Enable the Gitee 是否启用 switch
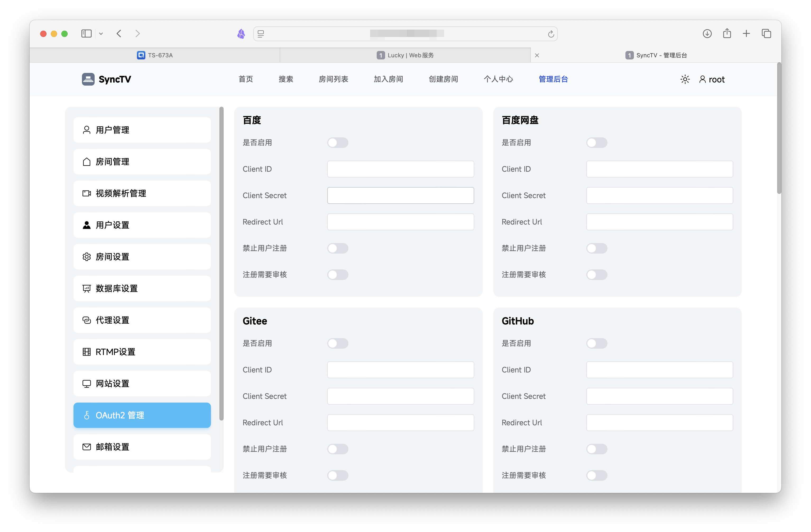Screen dimensions: 811x532 pyautogui.click(x=338, y=343)
